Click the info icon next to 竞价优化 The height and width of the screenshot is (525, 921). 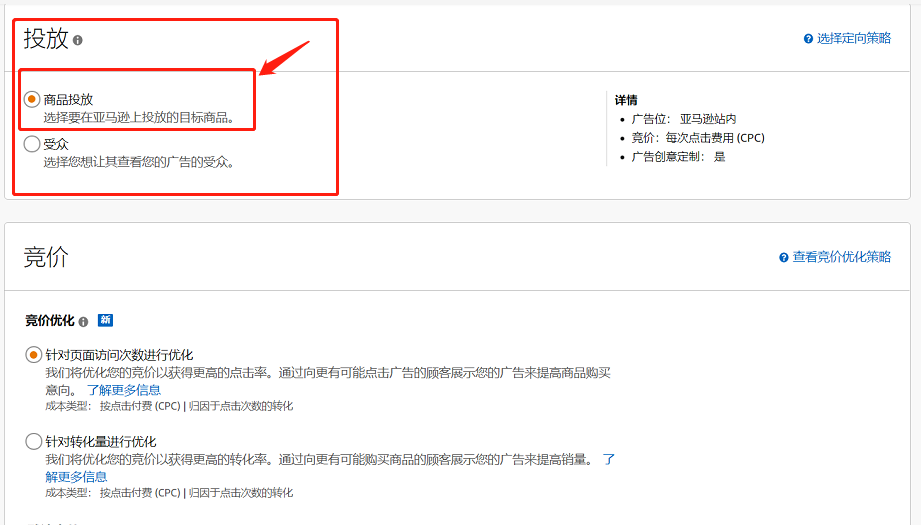(83, 322)
